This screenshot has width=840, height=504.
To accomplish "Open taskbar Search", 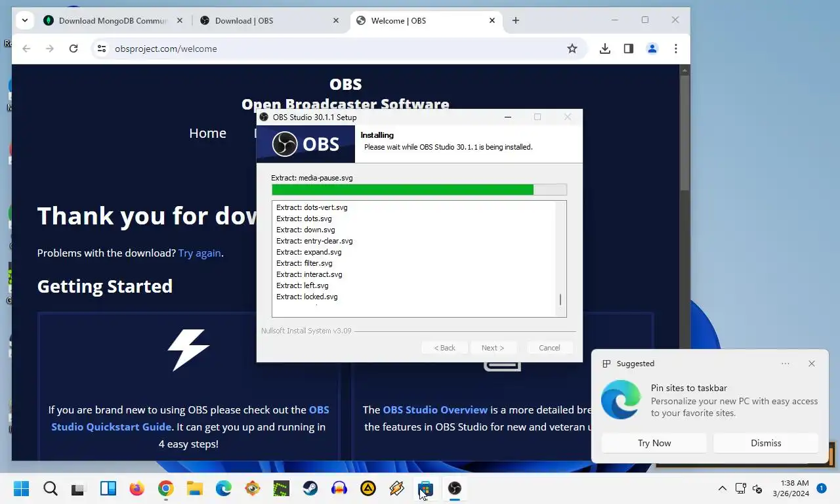I will [x=51, y=488].
